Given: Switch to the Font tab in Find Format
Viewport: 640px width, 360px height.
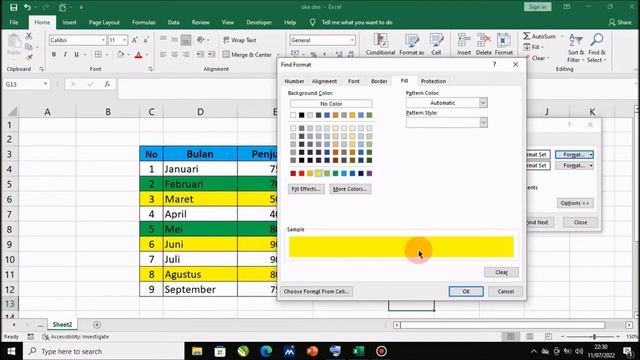Looking at the screenshot, I should coord(354,81).
